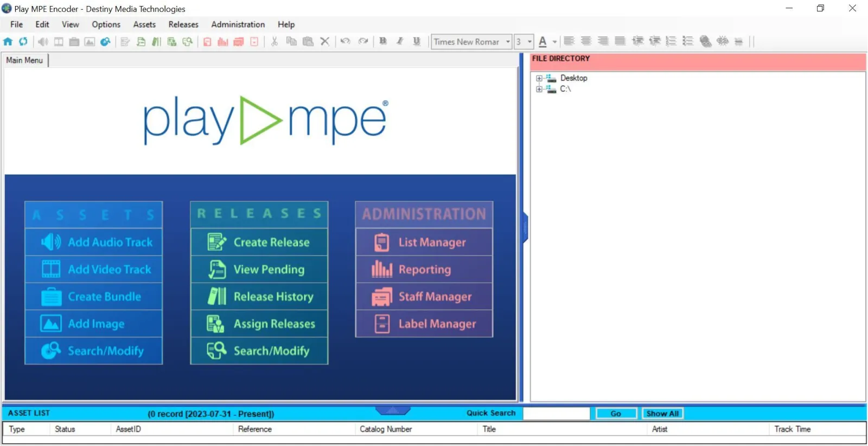This screenshot has width=868, height=446.
Task: Click the X delete icon in toolbar
Action: [325, 41]
